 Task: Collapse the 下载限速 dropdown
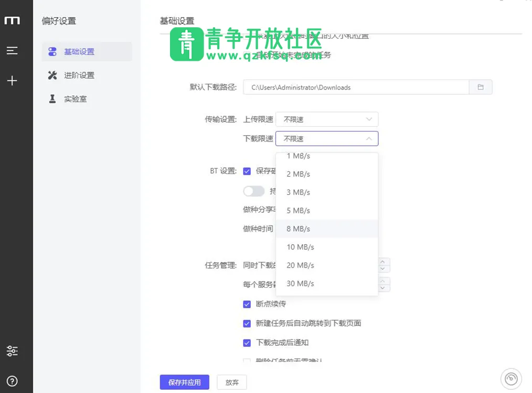point(326,139)
